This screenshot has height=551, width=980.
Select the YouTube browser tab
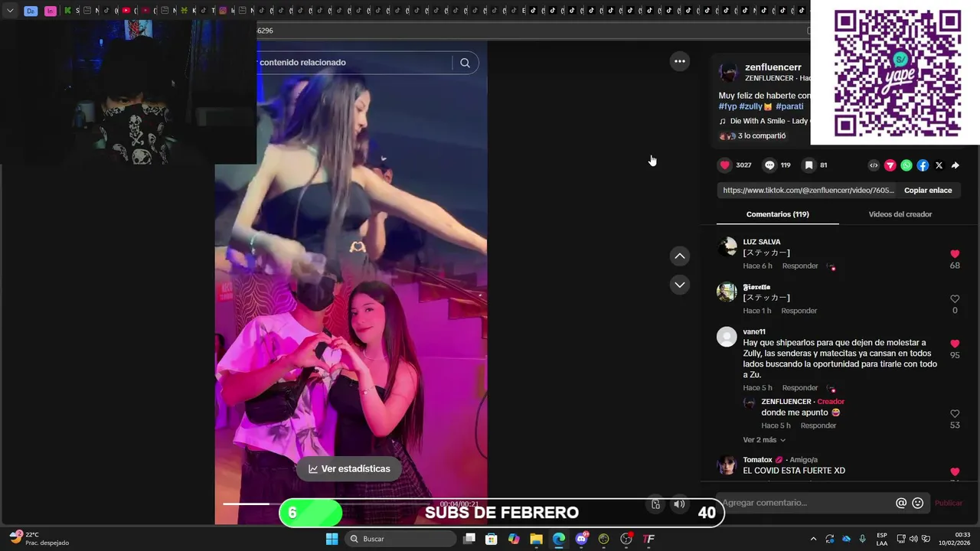tap(126, 11)
